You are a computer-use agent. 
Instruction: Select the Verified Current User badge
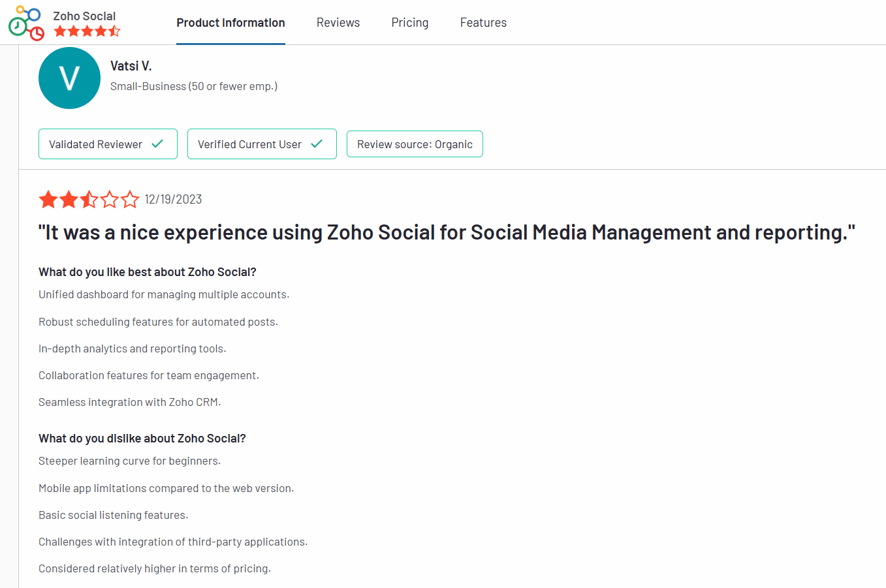point(262,144)
